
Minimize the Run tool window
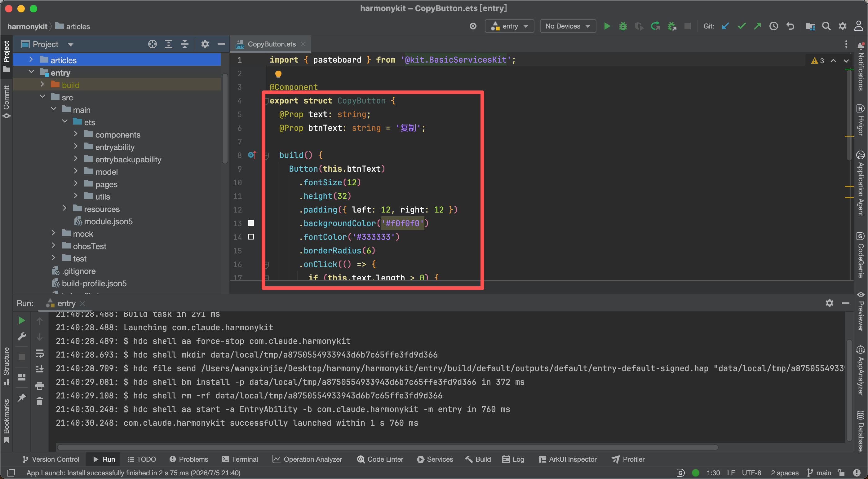845,303
